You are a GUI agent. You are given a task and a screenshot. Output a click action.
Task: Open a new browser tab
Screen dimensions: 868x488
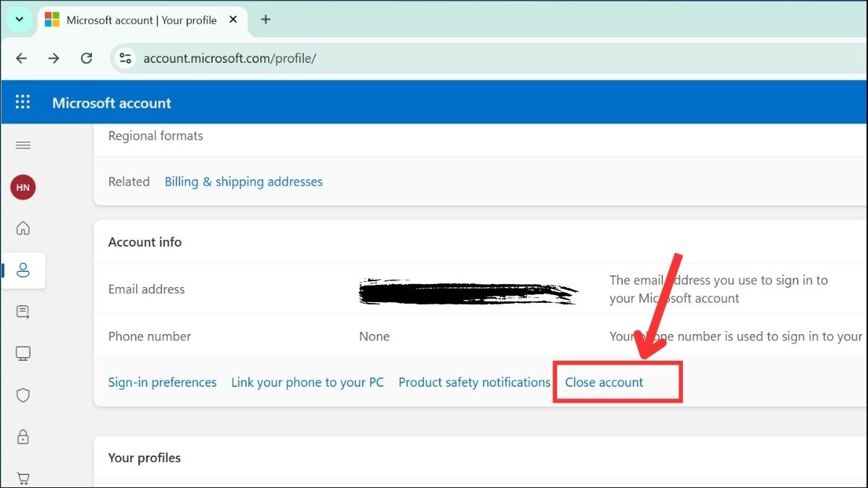coord(265,20)
